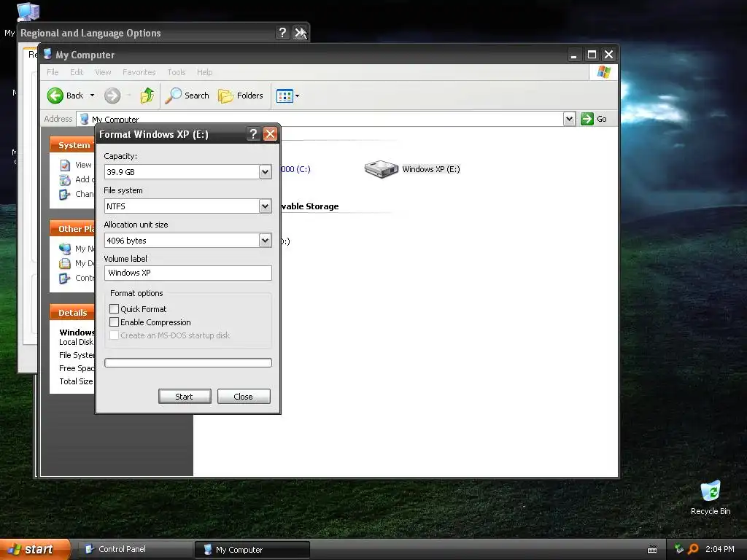Click the Windows XP (E:) drive icon

(381, 169)
